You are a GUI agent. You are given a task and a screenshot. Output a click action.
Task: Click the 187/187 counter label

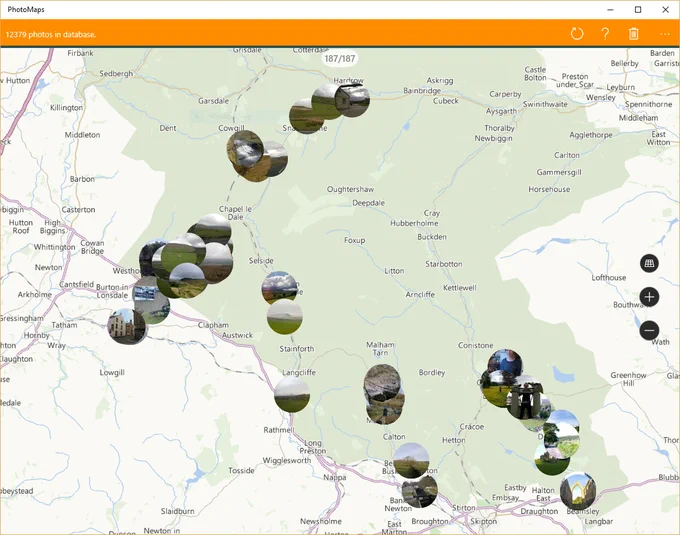click(340, 59)
